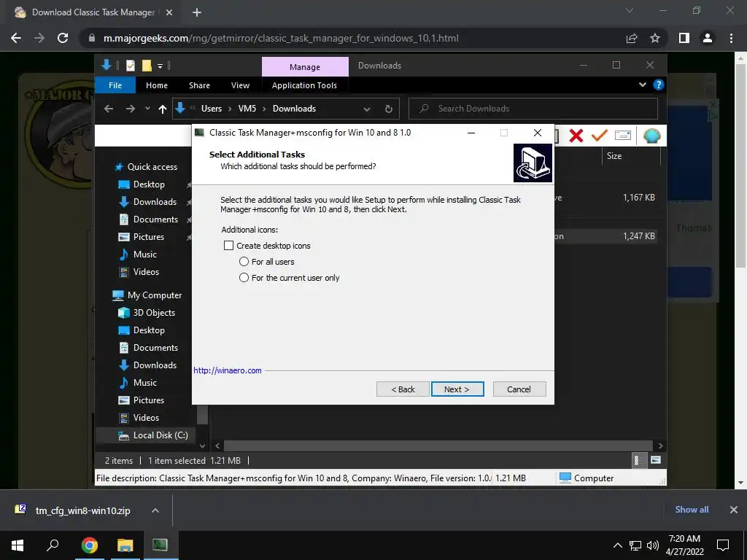Select Music under Quick access

(145, 254)
